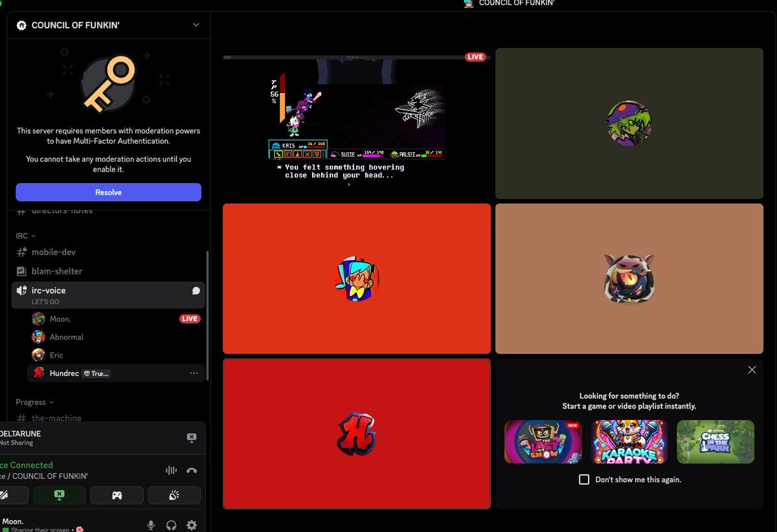
Task: Toggle camera with the crossed-out video button
Action: (7, 495)
